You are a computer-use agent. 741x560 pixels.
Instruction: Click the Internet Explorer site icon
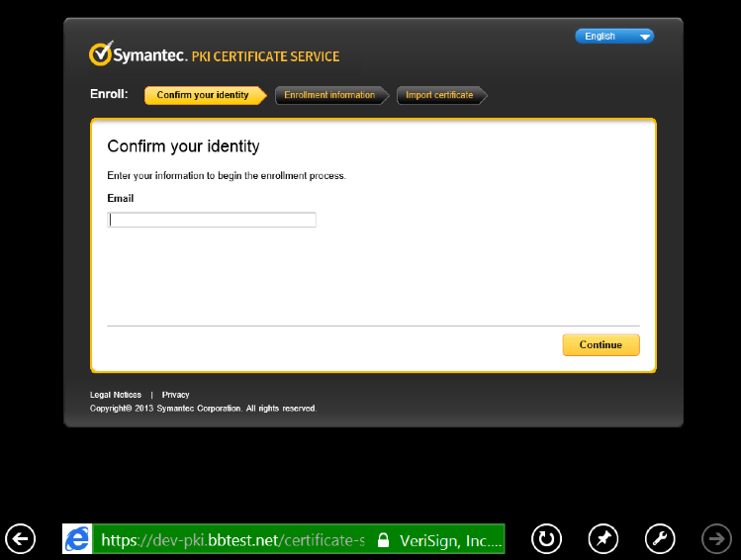coord(77,539)
